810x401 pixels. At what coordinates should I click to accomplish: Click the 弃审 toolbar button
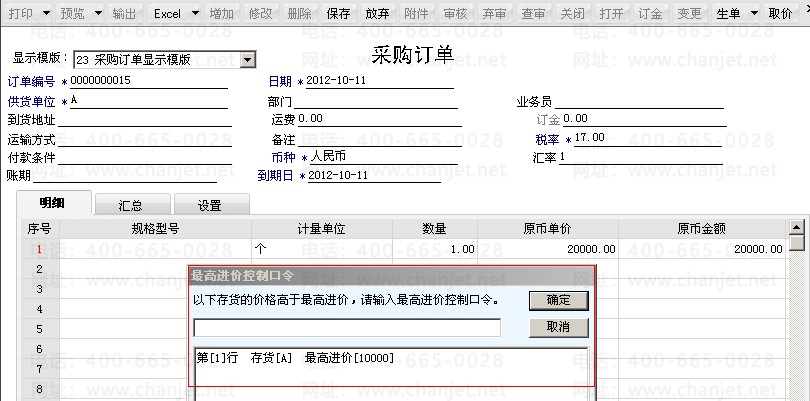(x=494, y=13)
